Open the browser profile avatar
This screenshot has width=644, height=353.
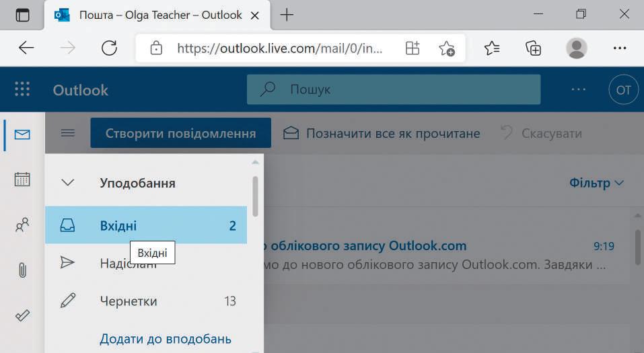pyautogui.click(x=576, y=48)
